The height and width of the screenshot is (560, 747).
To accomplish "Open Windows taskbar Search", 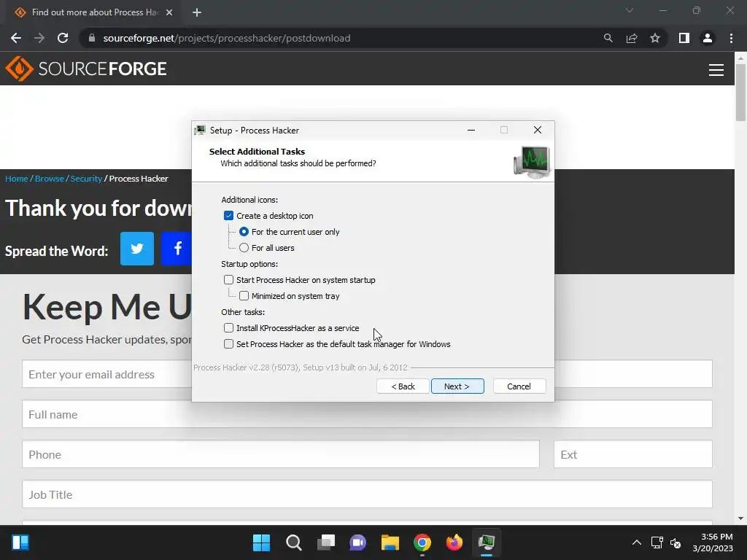I will pos(294,542).
